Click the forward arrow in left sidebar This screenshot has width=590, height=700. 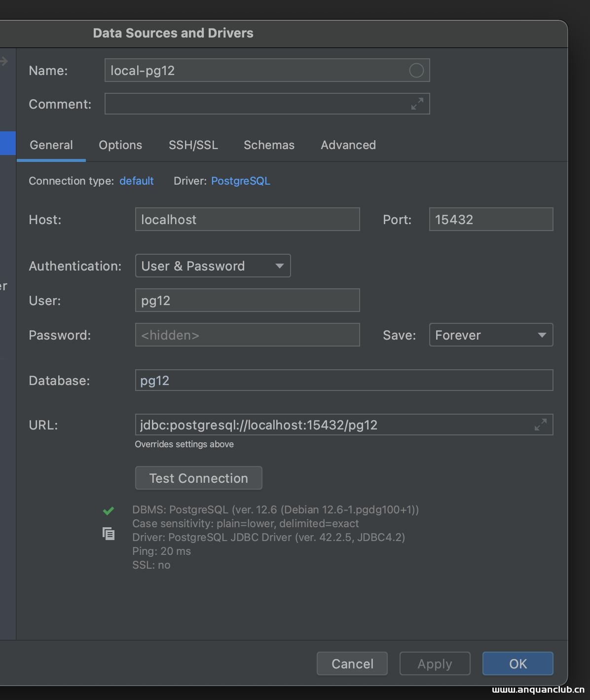4,61
